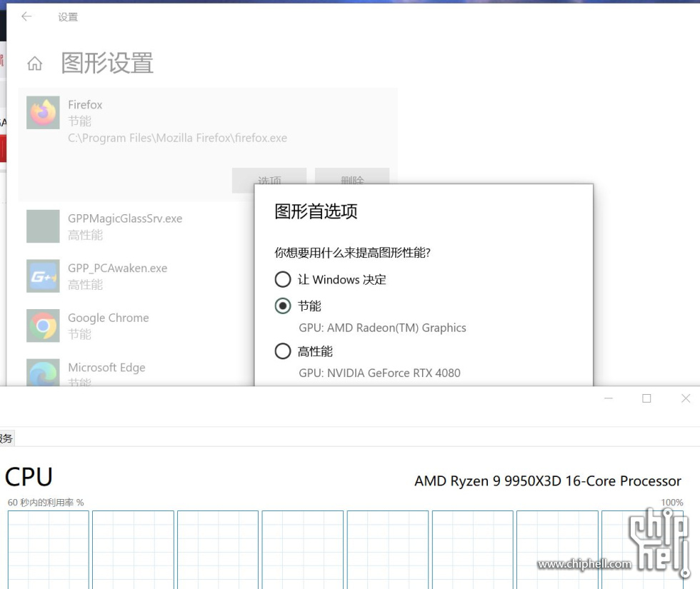This screenshot has width=700, height=589.
Task: Click AMD Ryzen 9 9950X3D processor name
Action: click(548, 481)
